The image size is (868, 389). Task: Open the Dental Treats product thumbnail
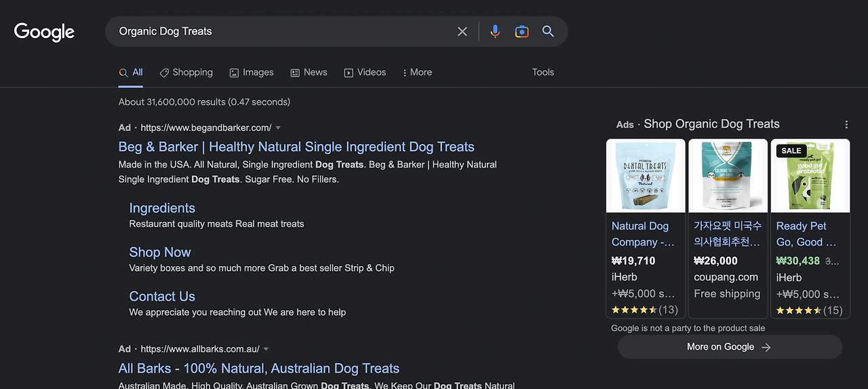point(646,176)
